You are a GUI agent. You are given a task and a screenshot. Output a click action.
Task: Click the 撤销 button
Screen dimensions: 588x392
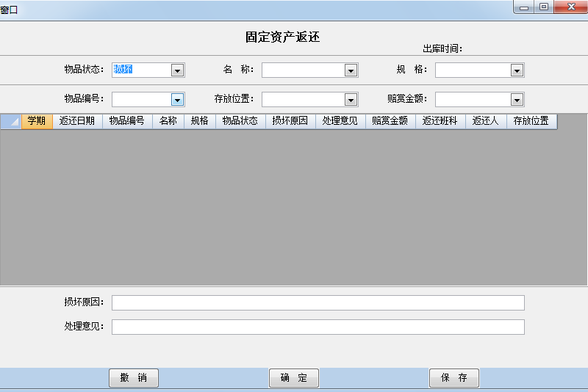[134, 378]
